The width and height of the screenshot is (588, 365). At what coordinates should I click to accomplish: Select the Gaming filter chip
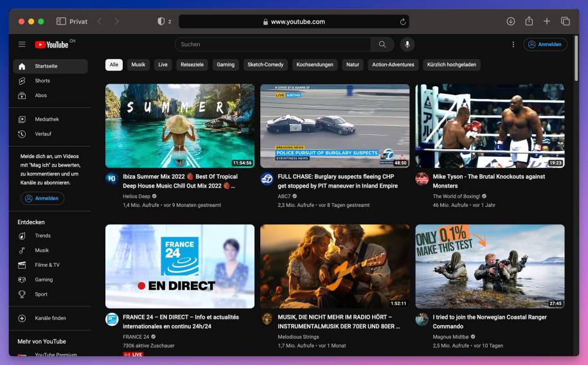[226, 64]
